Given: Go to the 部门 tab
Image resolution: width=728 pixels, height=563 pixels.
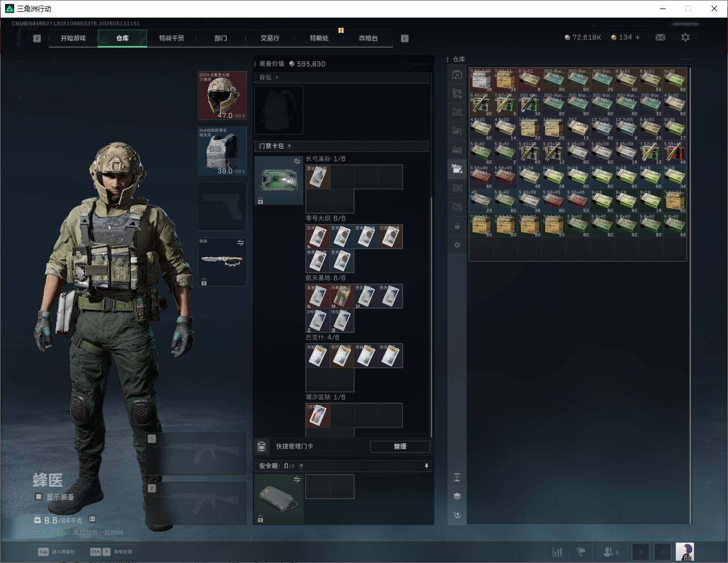Looking at the screenshot, I should click(x=221, y=38).
